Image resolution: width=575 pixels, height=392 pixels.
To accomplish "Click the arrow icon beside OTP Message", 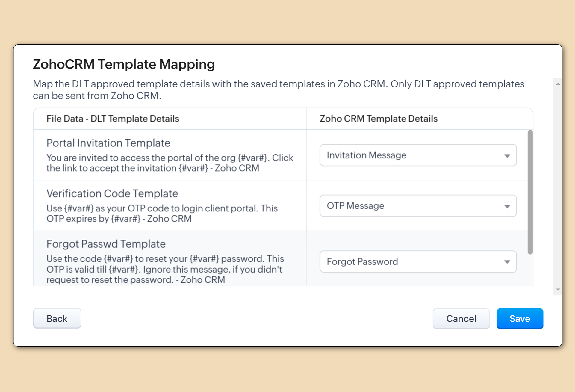I will pos(507,206).
